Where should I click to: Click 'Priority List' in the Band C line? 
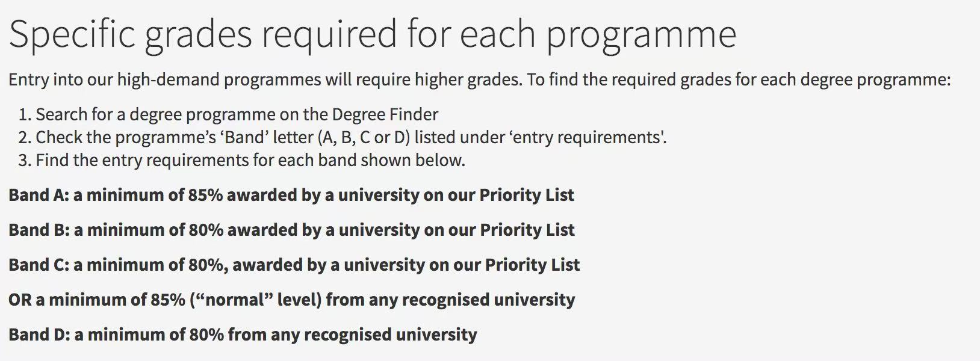pos(532,265)
